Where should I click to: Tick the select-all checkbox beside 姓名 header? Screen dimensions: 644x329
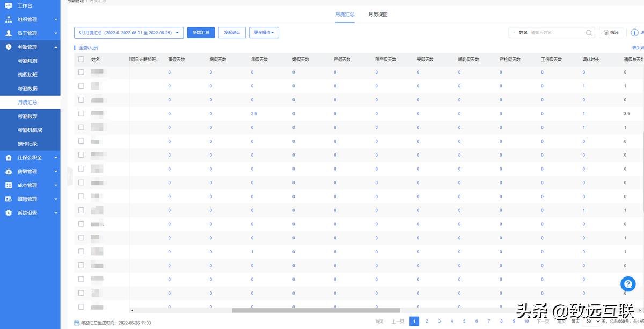click(x=81, y=59)
